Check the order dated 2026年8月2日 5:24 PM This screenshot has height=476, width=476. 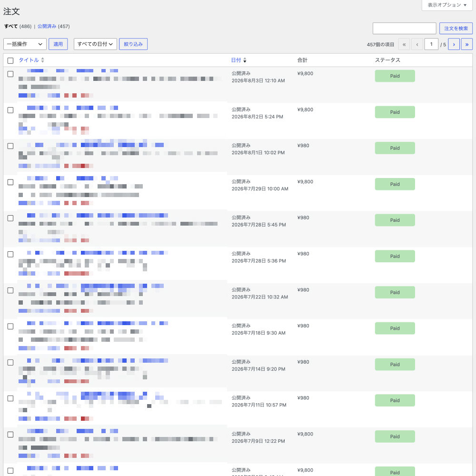point(10,110)
